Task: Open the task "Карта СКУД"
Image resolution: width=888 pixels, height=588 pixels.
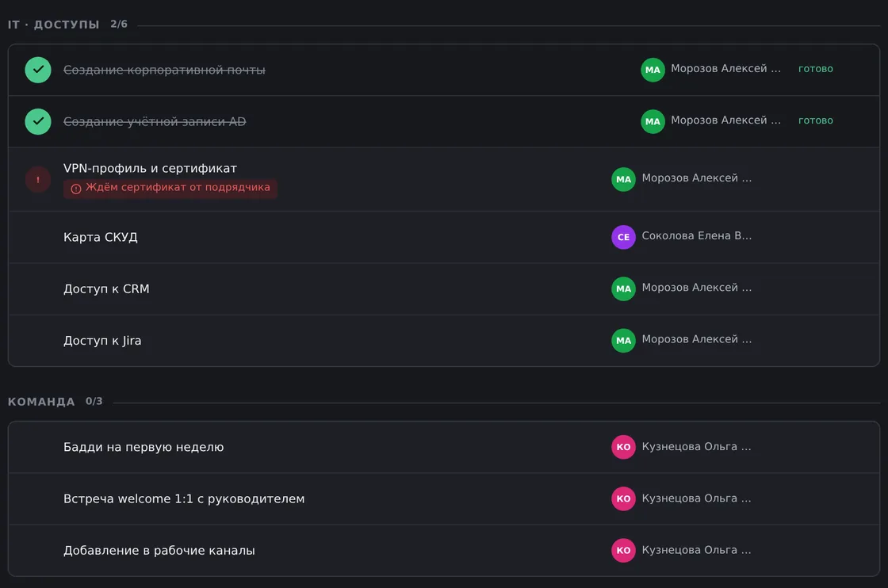Action: click(x=100, y=237)
